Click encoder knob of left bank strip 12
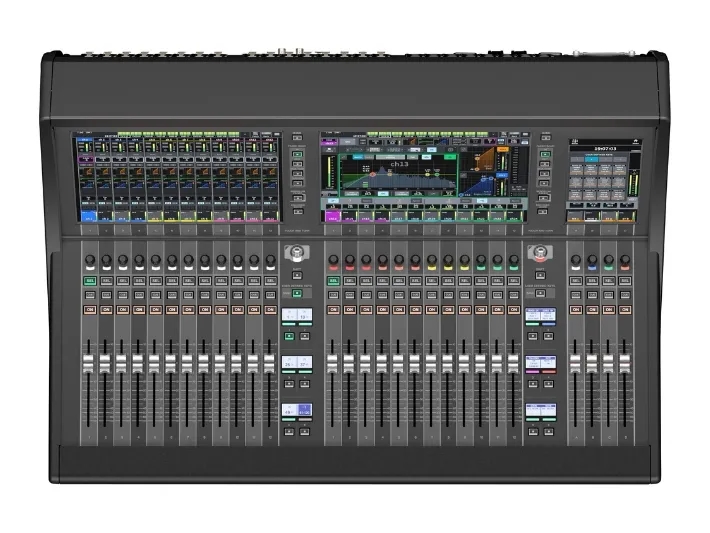Screen dimensions: 710x533 coord(270,259)
